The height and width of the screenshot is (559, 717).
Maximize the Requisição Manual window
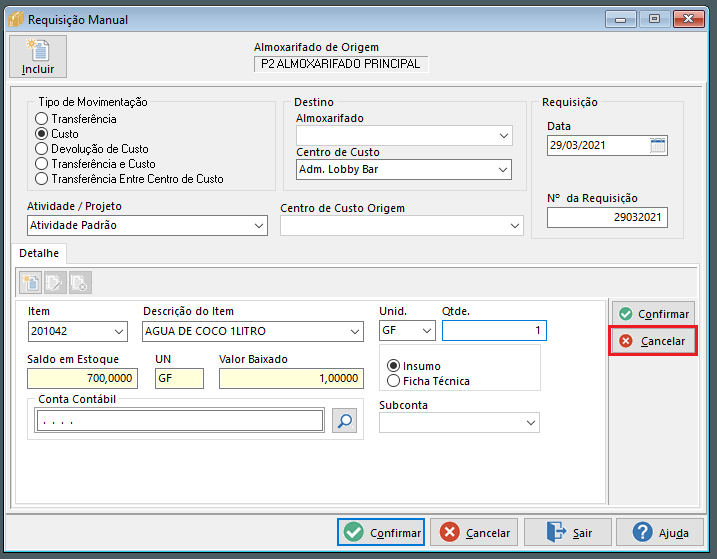(654, 19)
